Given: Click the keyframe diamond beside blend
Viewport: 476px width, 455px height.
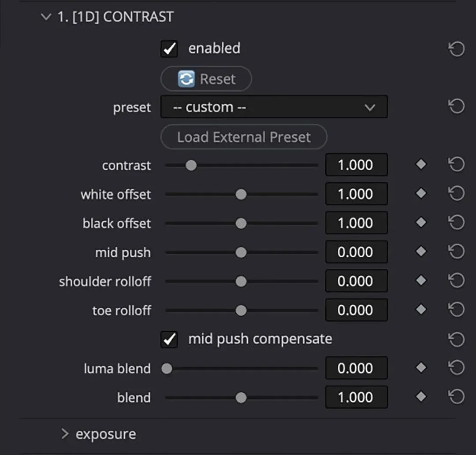Looking at the screenshot, I should (421, 397).
